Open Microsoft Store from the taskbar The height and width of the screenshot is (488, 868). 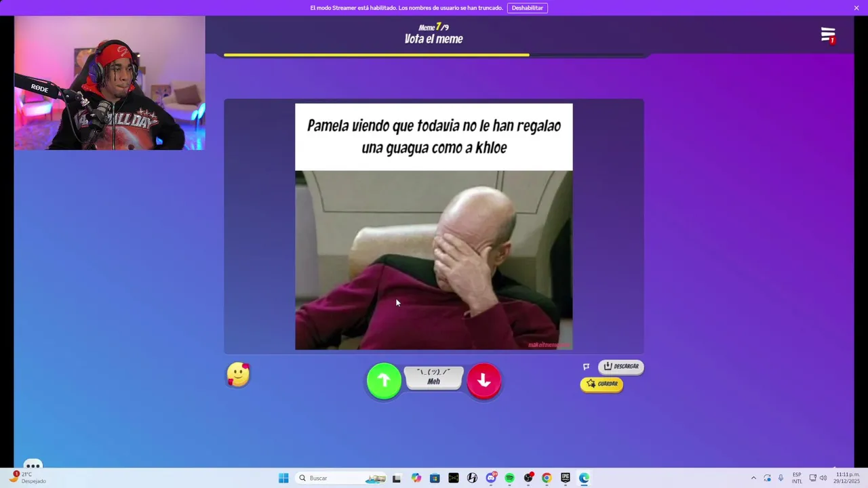[435, 478]
